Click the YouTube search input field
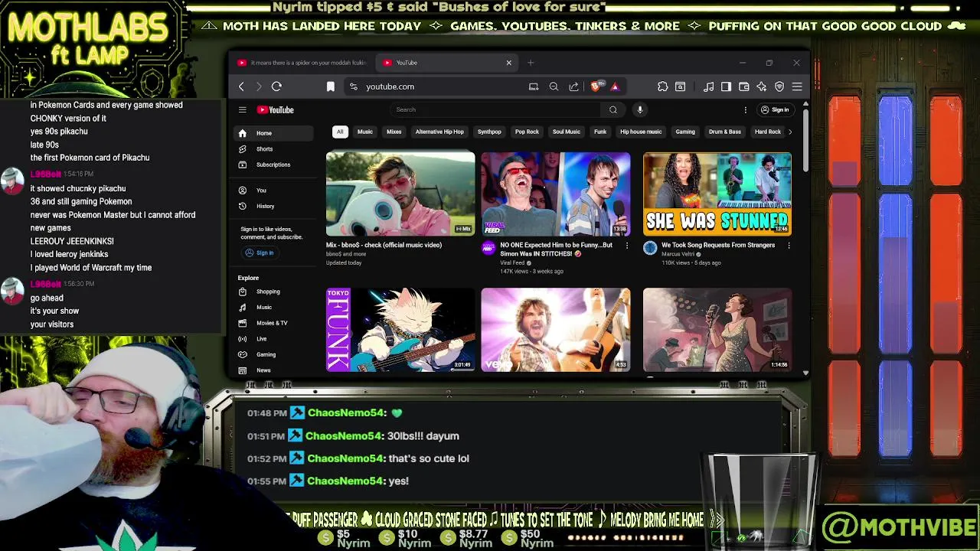The width and height of the screenshot is (980, 551). 498,109
